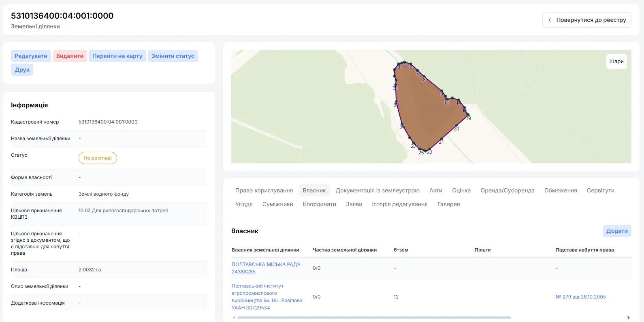Click vertex 21 on the parcel boundary
644x322 pixels.
pyautogui.click(x=441, y=139)
